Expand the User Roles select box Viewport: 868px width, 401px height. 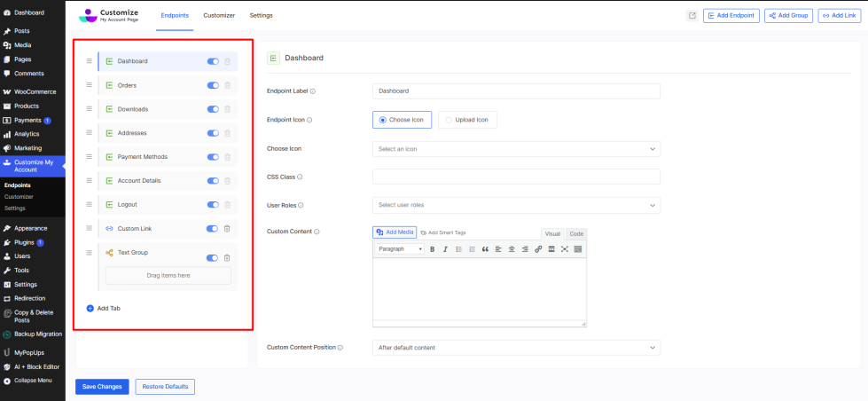click(x=516, y=205)
